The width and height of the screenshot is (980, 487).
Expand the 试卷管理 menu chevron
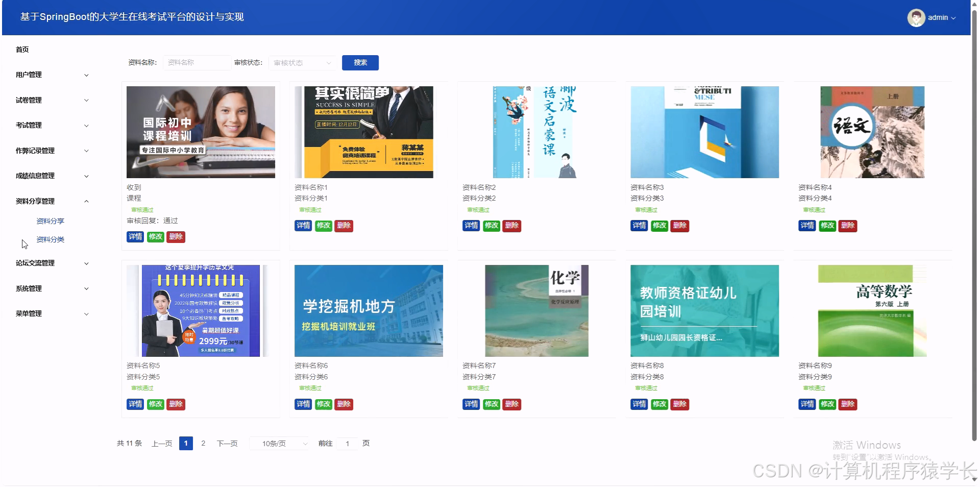pos(86,100)
